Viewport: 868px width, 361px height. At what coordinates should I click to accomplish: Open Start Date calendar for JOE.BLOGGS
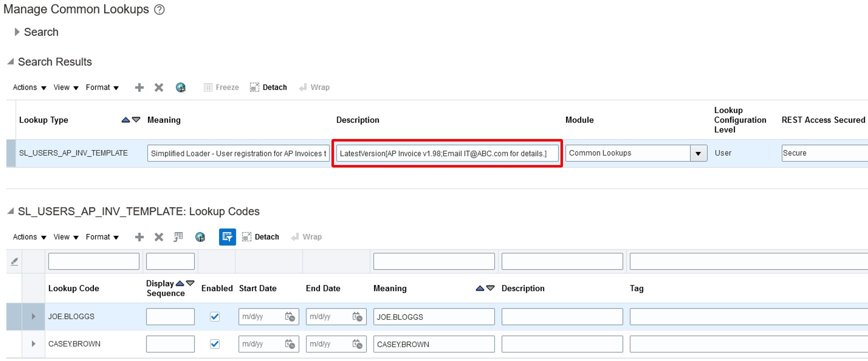point(290,317)
